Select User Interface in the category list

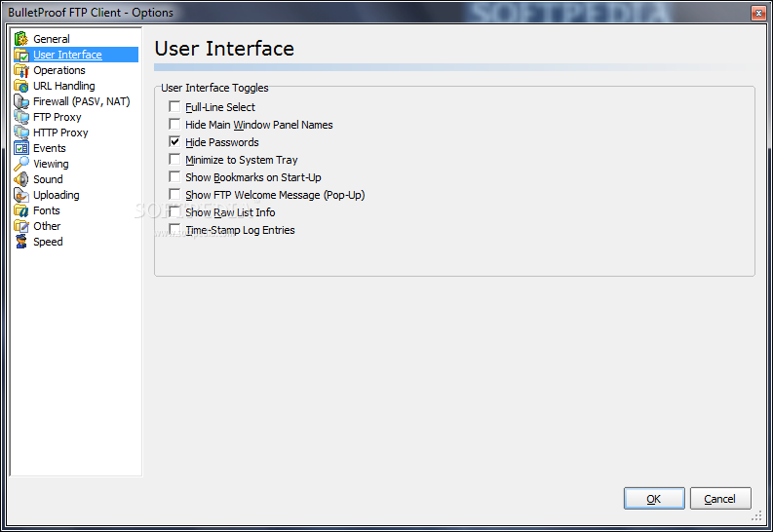pyautogui.click(x=67, y=55)
